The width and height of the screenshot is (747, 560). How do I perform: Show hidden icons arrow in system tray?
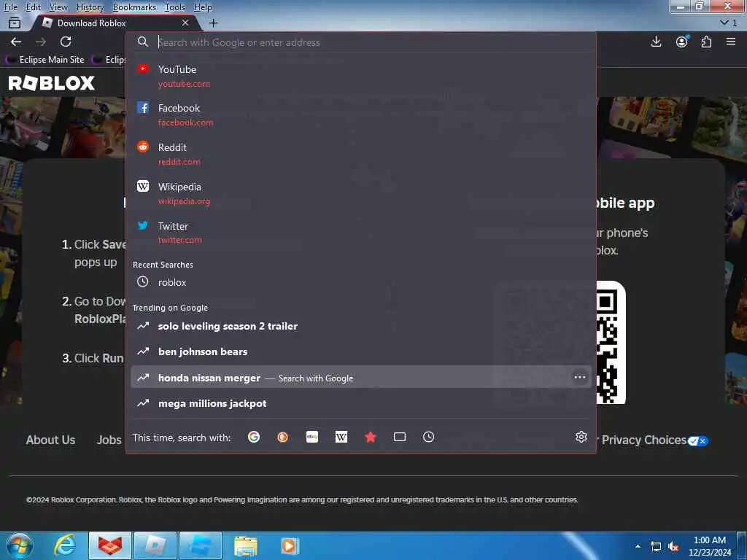pos(638,546)
